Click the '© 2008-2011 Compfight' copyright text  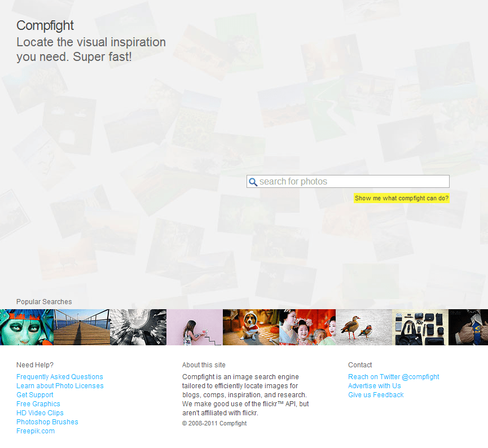point(214,423)
